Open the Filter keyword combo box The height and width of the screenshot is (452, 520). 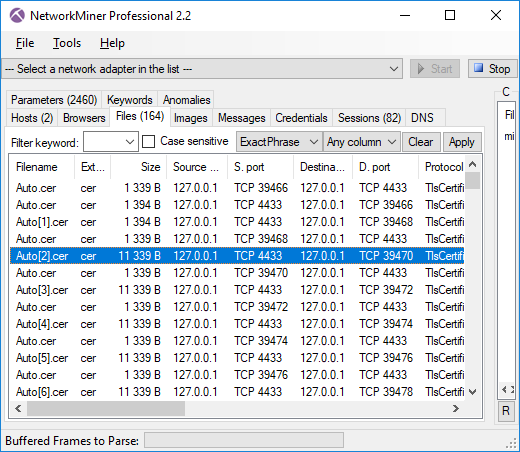111,142
